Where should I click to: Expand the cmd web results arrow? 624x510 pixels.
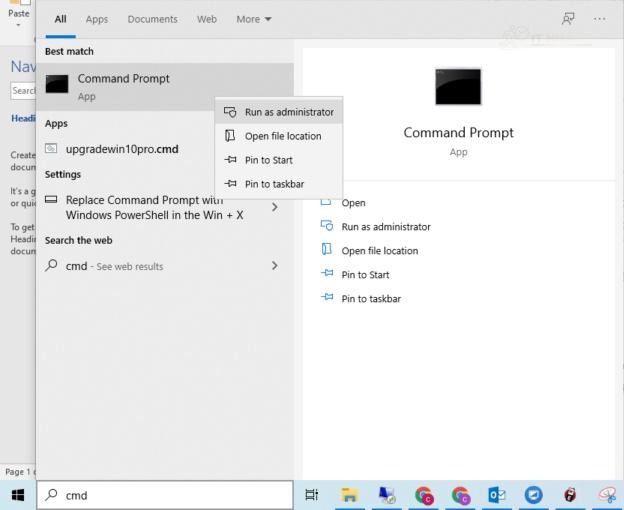[x=275, y=266]
